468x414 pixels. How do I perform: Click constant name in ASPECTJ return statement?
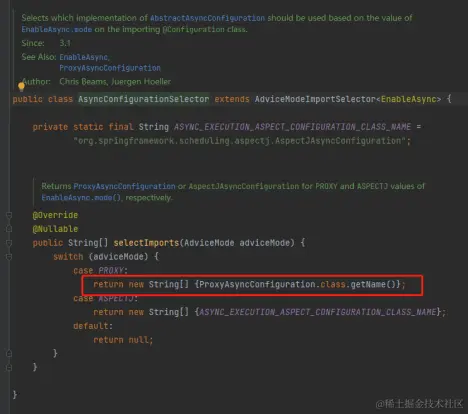click(318, 312)
